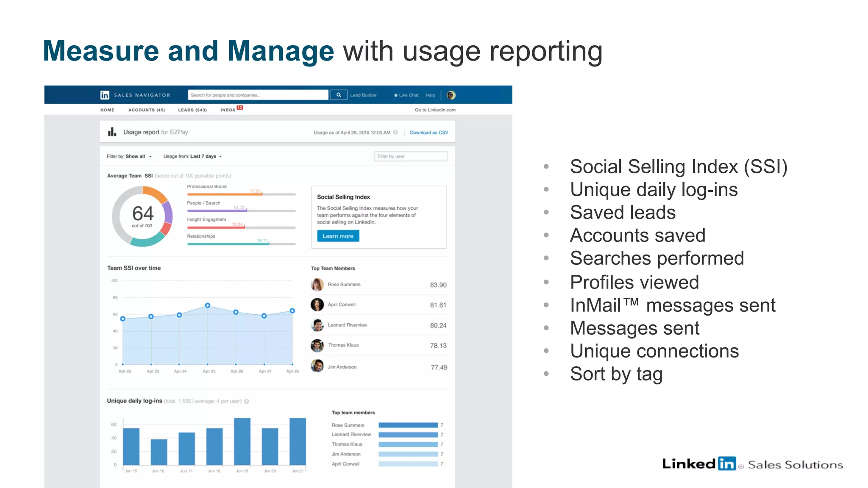Screen dimensions: 868x488
Task: Click the Professional Brand score bar
Action: coord(241,194)
